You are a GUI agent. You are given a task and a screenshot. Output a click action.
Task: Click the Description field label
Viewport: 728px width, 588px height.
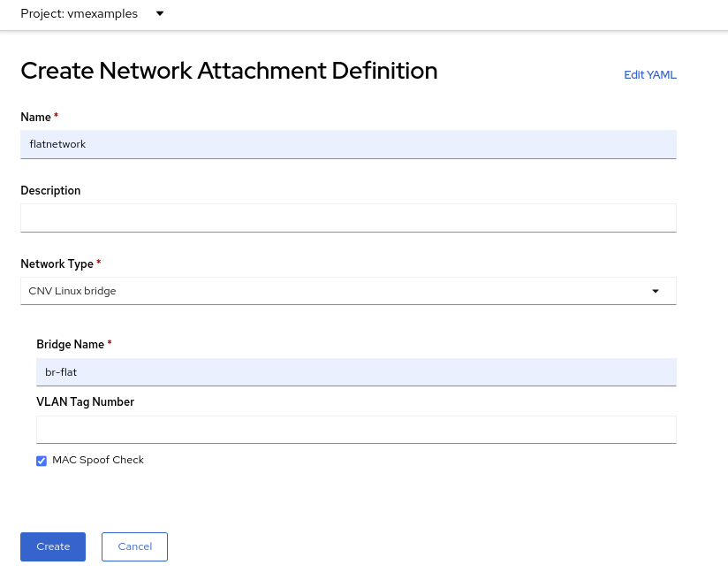click(x=50, y=190)
